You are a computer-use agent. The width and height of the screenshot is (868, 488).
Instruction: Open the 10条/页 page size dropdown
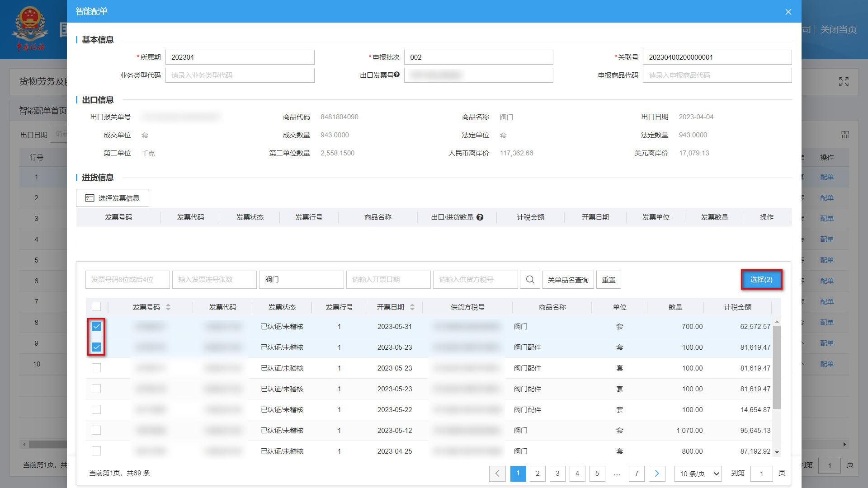pos(698,474)
